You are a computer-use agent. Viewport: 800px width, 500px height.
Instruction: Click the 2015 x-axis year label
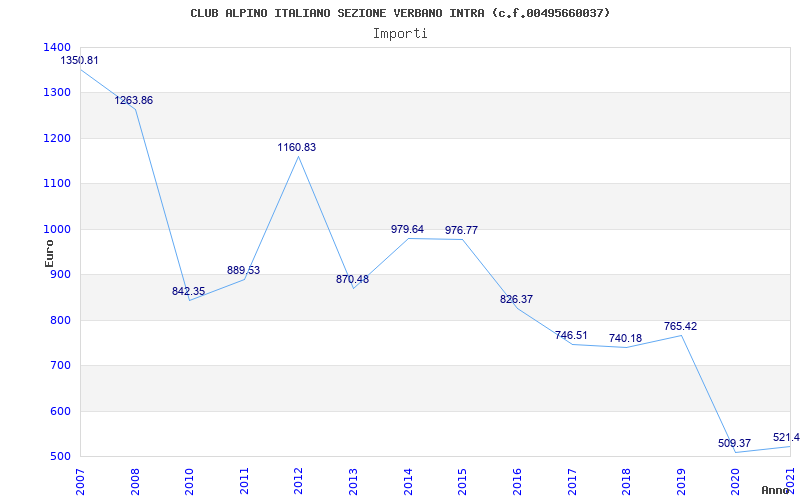tap(462, 481)
